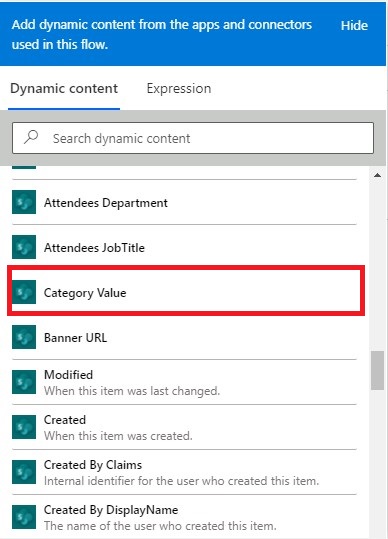388x539 pixels.
Task: Select the Dynamic content tab
Action: coord(64,89)
